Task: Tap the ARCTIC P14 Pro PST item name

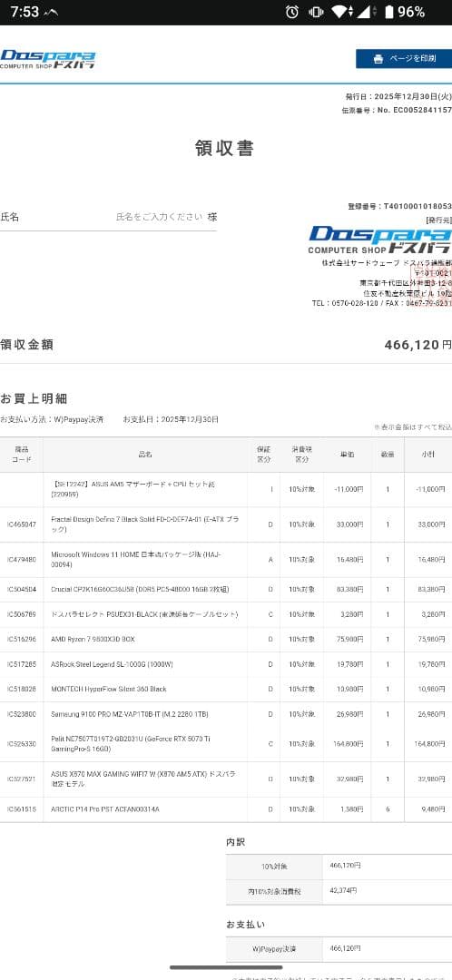Action: (x=105, y=809)
